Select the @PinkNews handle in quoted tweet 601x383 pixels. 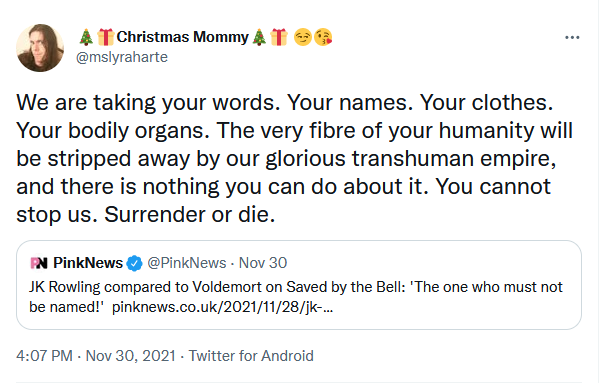coord(187,263)
